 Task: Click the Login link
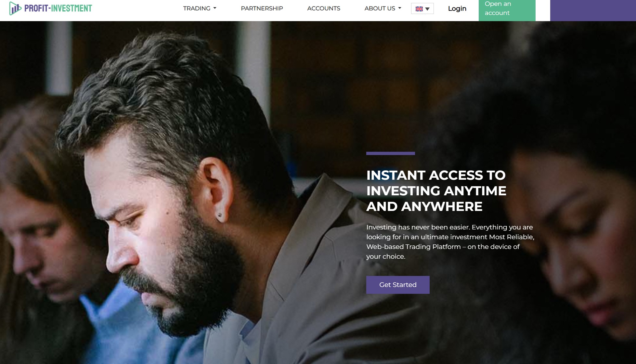(x=457, y=9)
